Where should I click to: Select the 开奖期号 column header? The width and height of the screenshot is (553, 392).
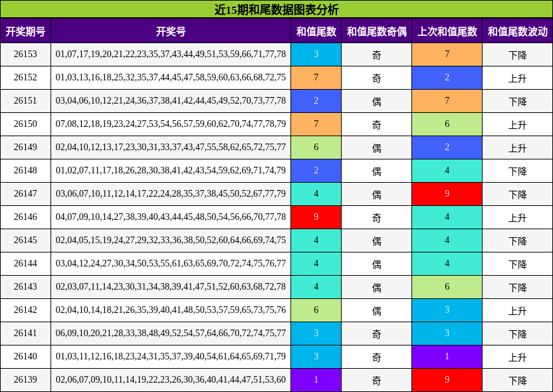25,31
